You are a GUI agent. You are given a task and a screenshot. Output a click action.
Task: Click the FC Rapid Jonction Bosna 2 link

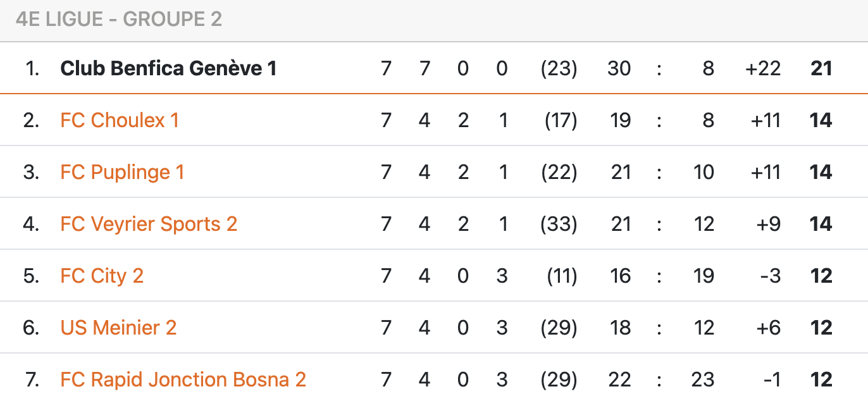tap(183, 379)
